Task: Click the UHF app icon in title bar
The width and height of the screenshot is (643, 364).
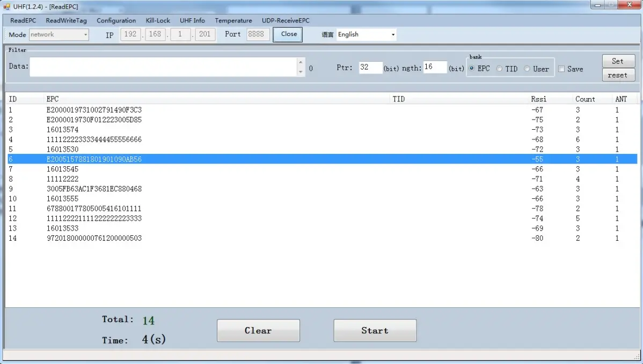Action: click(6, 6)
